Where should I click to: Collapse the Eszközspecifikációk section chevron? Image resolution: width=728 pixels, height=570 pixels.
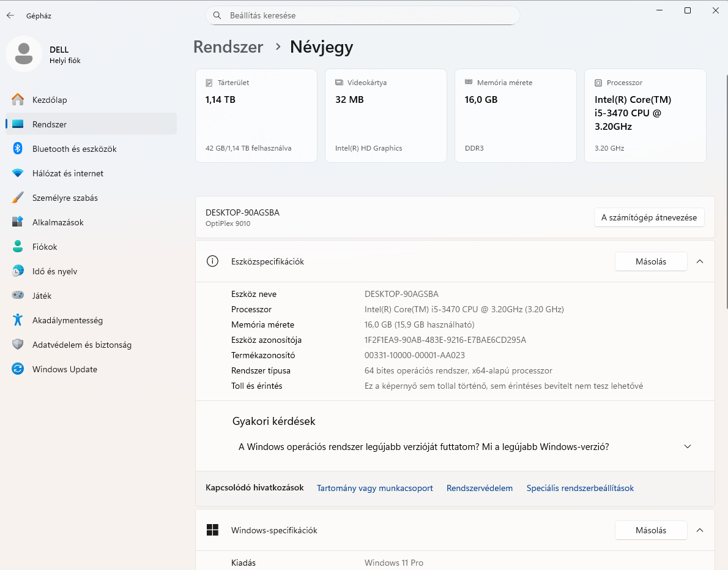[700, 261]
